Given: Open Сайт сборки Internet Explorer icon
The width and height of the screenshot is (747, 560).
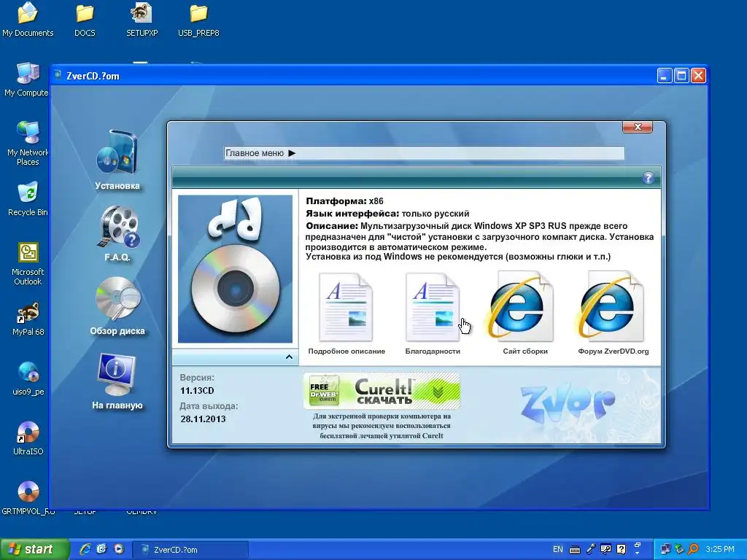Looking at the screenshot, I should point(521,306).
